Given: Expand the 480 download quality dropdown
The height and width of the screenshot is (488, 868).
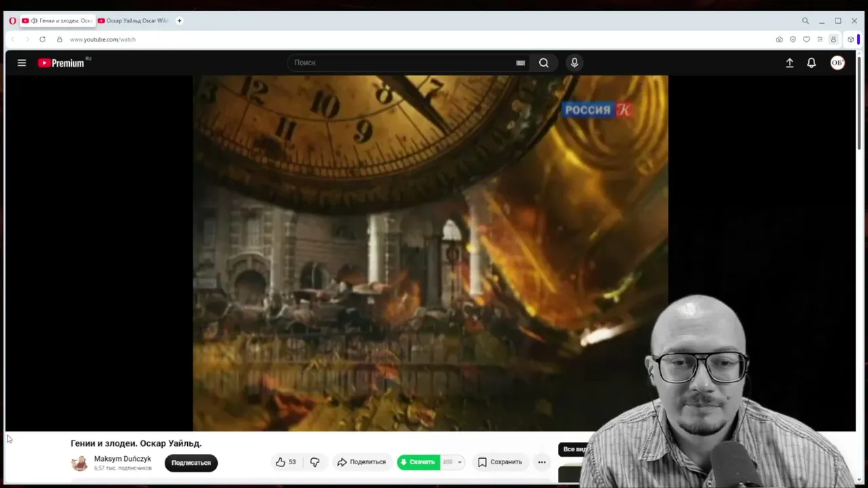Looking at the screenshot, I should [453, 462].
